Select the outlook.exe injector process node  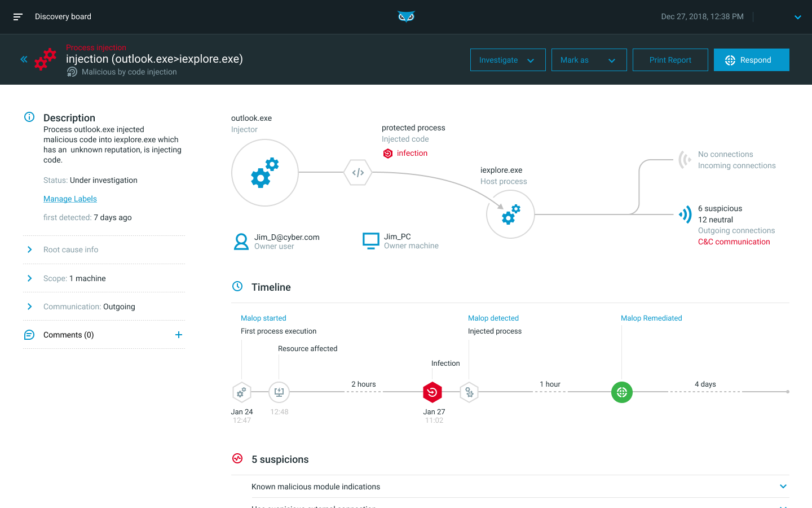(x=264, y=173)
